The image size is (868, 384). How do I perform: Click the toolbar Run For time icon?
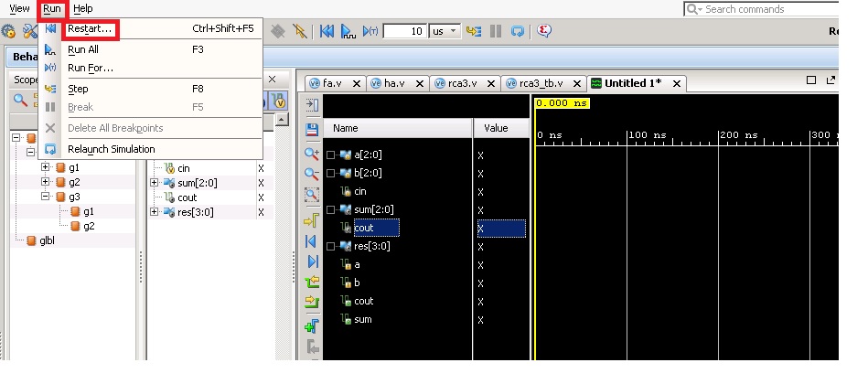coord(370,31)
